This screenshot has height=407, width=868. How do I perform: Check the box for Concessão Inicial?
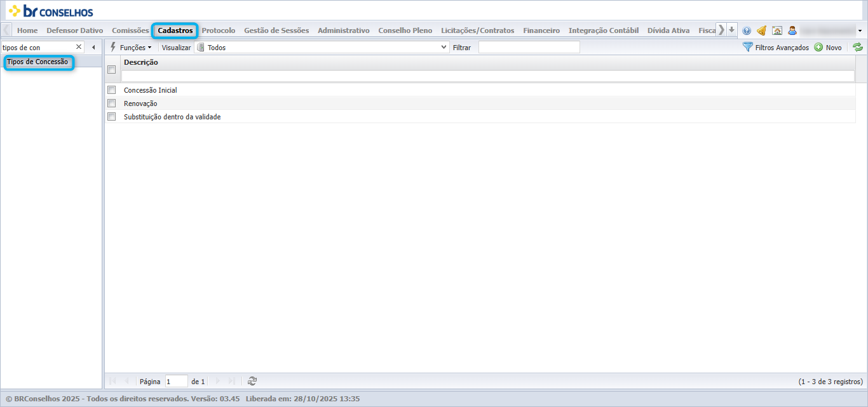[112, 90]
